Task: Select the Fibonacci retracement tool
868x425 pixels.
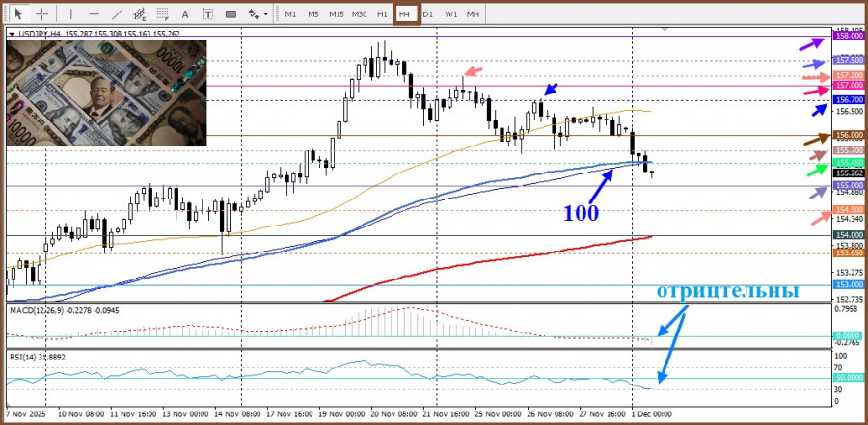Action: pyautogui.click(x=163, y=13)
